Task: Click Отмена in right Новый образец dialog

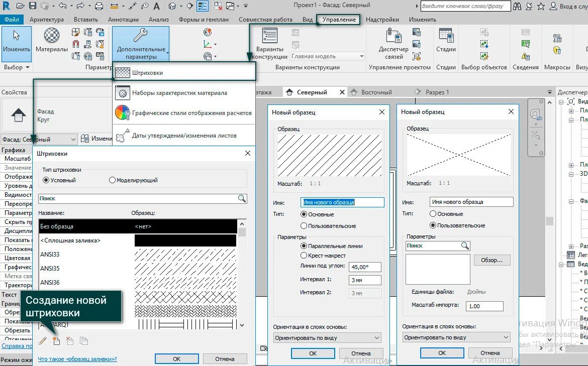Action: coord(490,353)
